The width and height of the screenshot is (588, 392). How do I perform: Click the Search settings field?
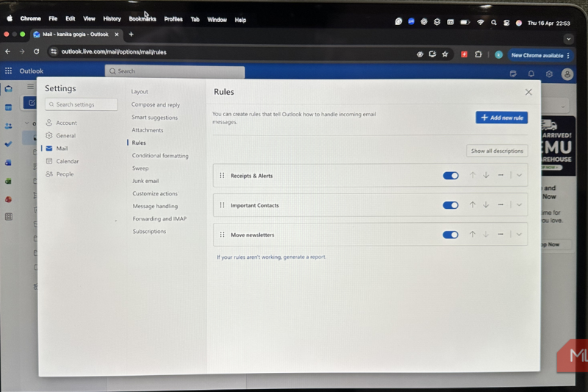pos(81,104)
